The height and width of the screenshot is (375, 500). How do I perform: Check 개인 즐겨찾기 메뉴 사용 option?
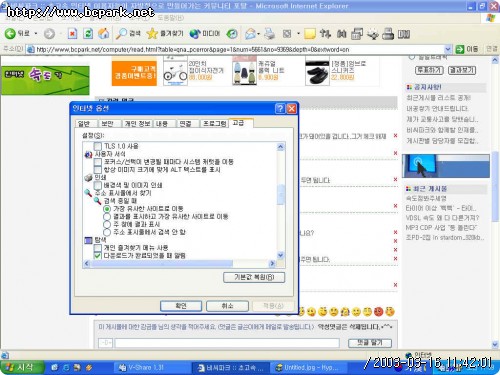click(97, 248)
